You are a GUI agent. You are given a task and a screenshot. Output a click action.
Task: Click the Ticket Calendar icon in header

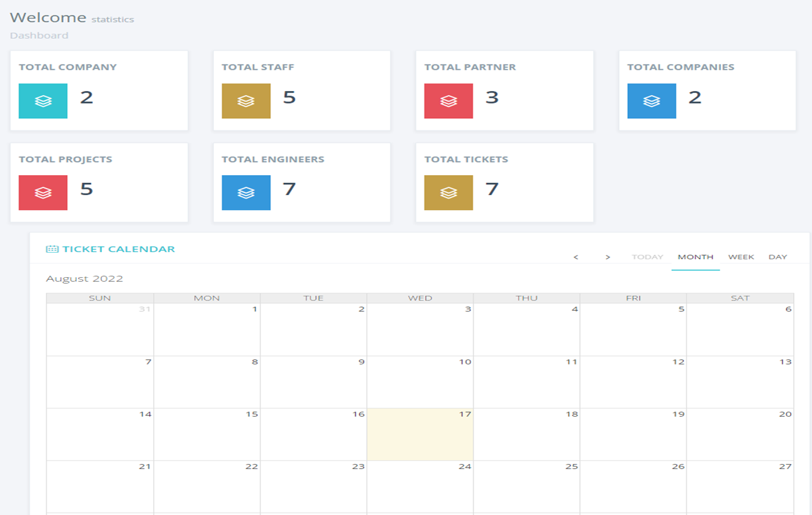pyautogui.click(x=52, y=249)
